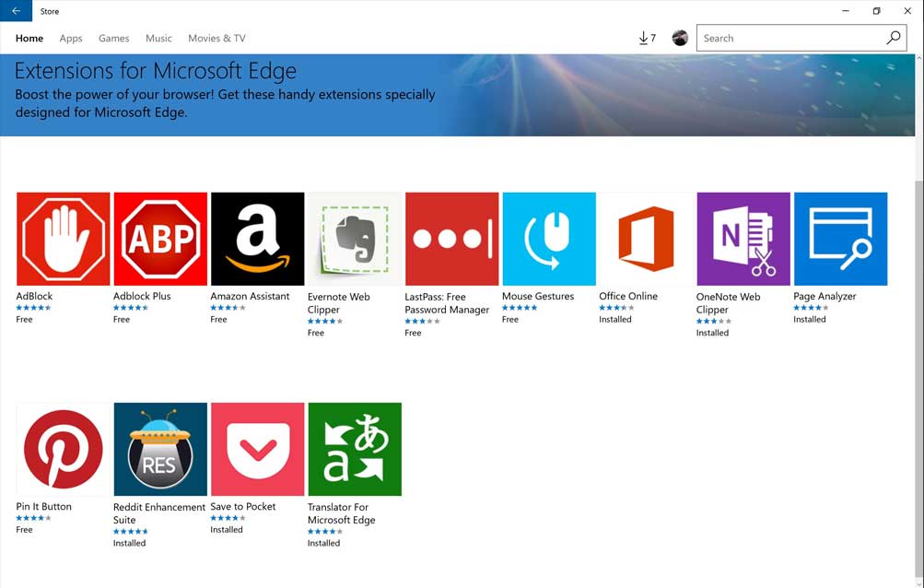Screen dimensions: 924x588
Task: Go back using the Store back arrow
Action: coord(16,11)
